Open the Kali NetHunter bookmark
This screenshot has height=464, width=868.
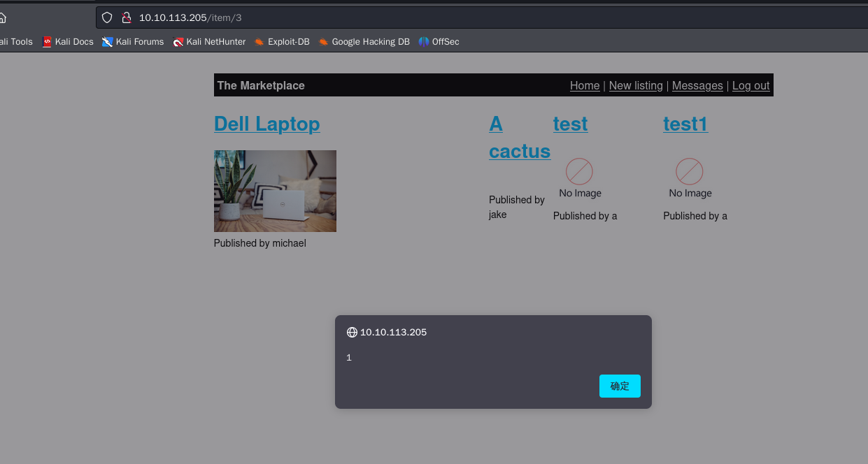209,42
